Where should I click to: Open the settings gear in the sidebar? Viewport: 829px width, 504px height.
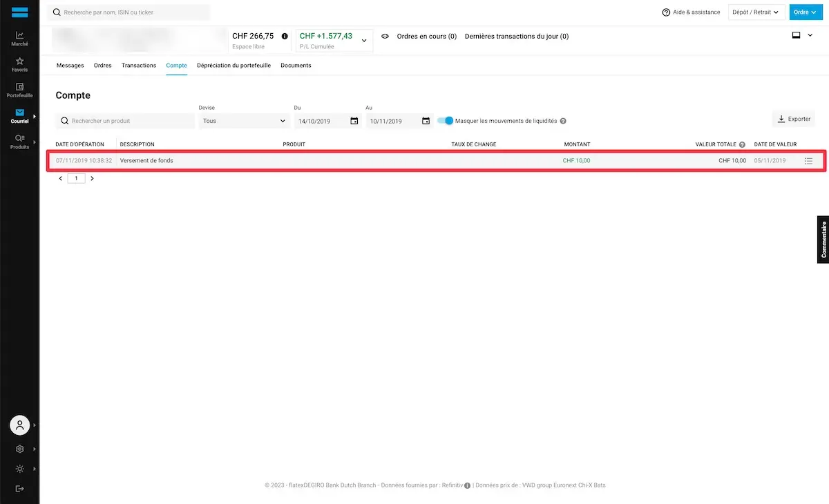(x=19, y=448)
